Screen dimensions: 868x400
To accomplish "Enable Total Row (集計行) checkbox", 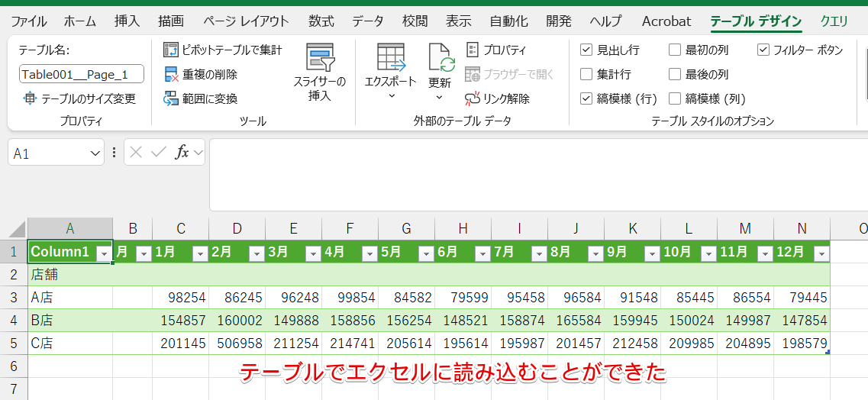I will (x=586, y=74).
